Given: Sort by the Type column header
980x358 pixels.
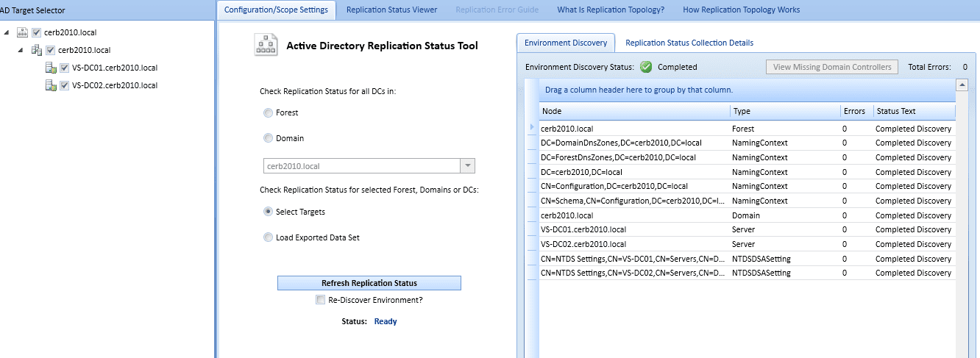Looking at the screenshot, I should point(785,111).
